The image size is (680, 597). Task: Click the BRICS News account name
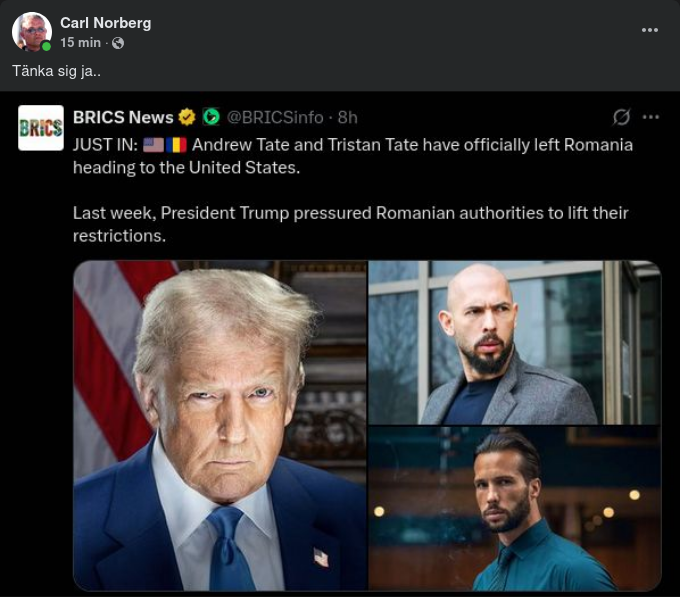[x=123, y=117]
